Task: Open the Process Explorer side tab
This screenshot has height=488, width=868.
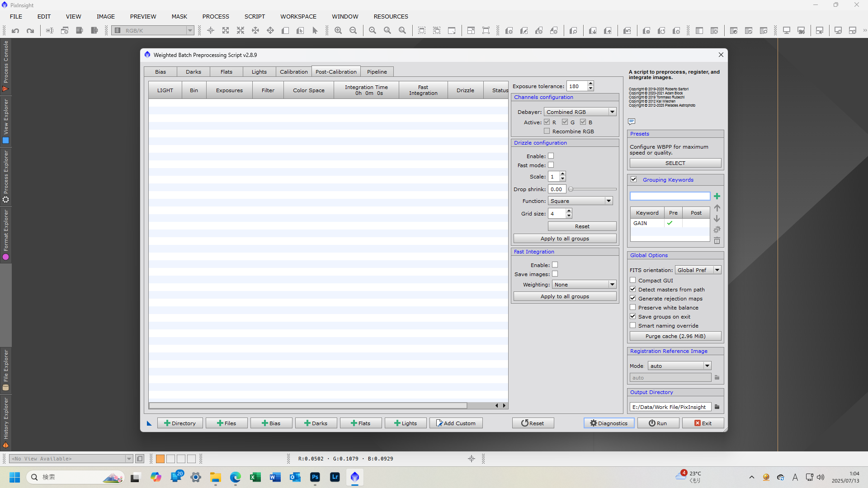Action: click(6, 176)
